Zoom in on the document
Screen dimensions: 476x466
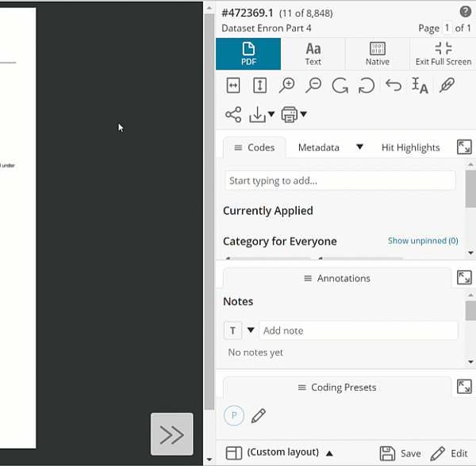tap(286, 86)
